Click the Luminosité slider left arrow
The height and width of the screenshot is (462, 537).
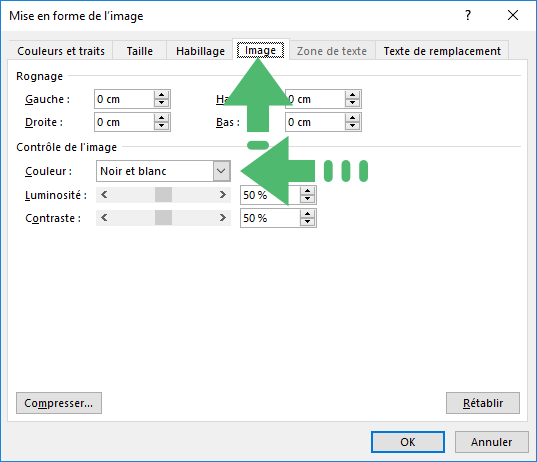tap(104, 195)
